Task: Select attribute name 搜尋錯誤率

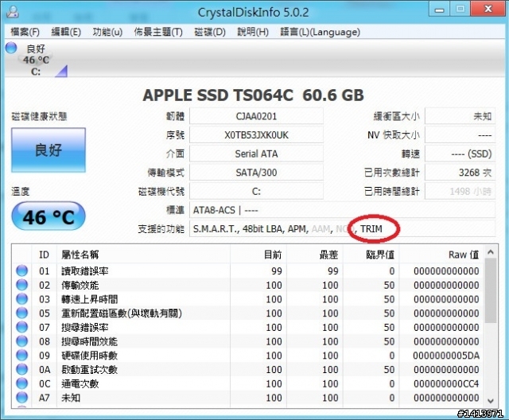Action: 85,328
